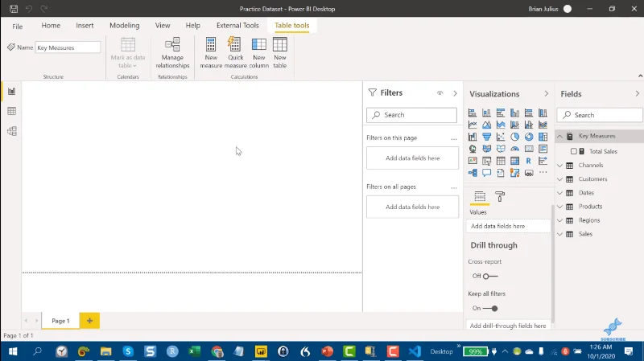The height and width of the screenshot is (361, 644).
Task: Select the Area chart visualization
Action: pos(487,125)
